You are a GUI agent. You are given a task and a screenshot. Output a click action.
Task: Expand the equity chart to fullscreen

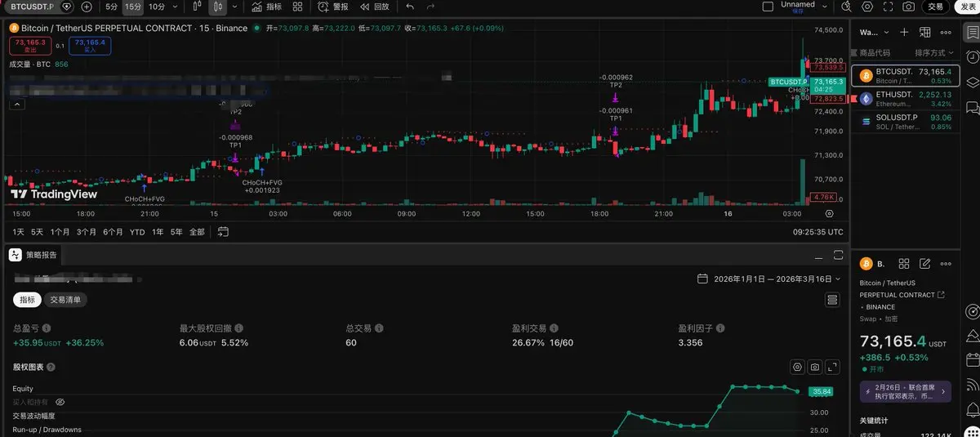pyautogui.click(x=832, y=368)
